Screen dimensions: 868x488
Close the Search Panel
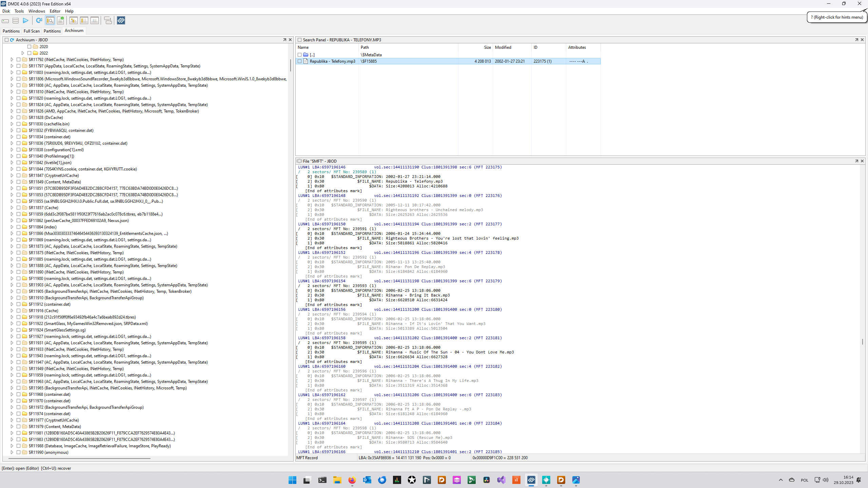pos(862,40)
